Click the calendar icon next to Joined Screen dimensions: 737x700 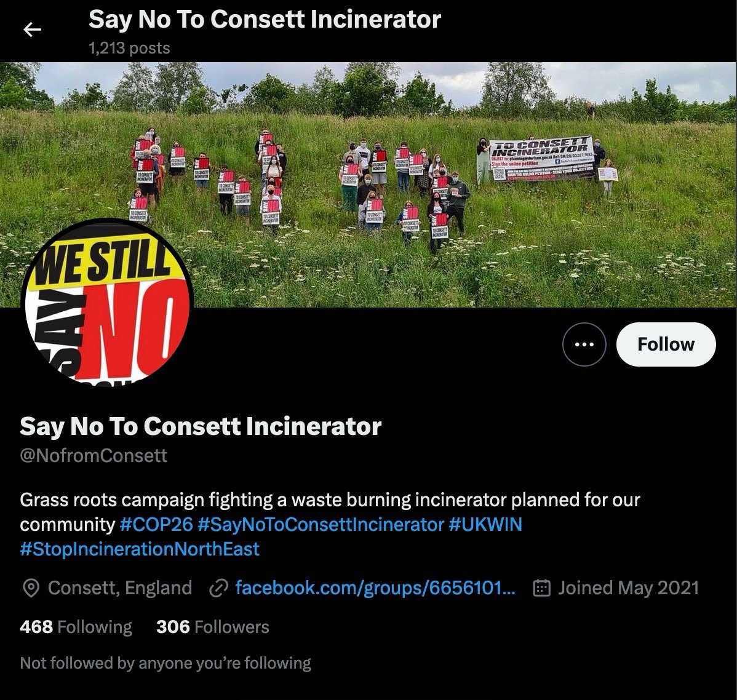pos(541,588)
